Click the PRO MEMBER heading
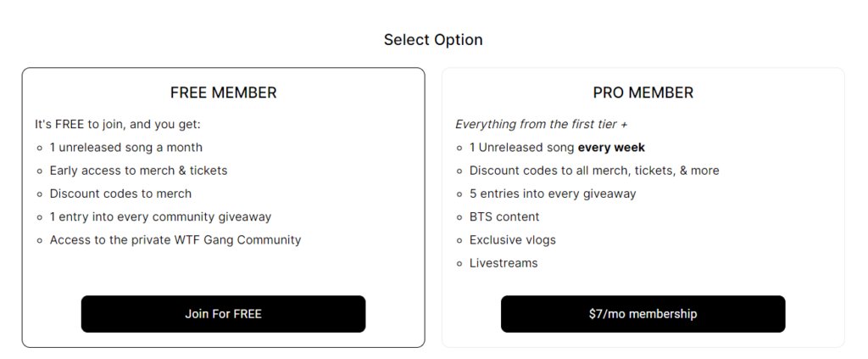The height and width of the screenshot is (359, 868). (643, 93)
